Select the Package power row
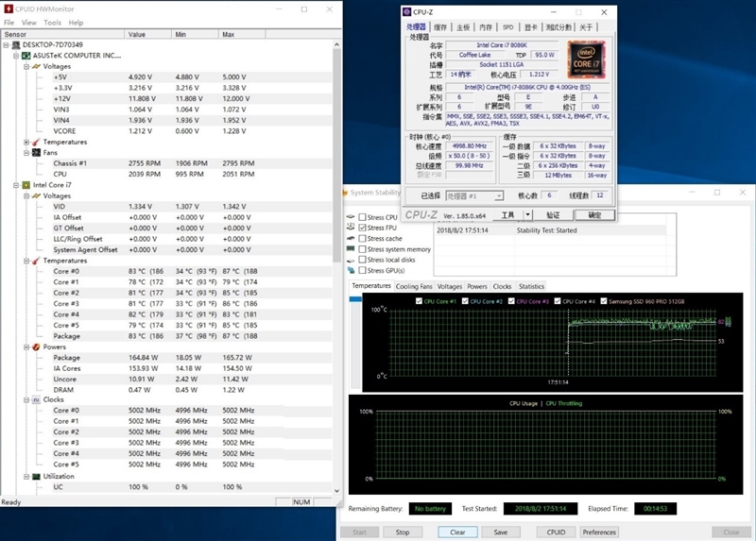 (166, 358)
